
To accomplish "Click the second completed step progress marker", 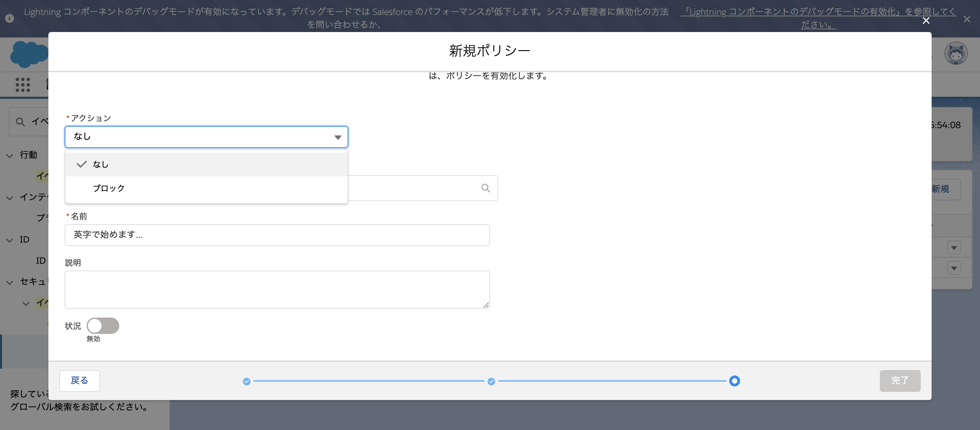I will click(491, 381).
